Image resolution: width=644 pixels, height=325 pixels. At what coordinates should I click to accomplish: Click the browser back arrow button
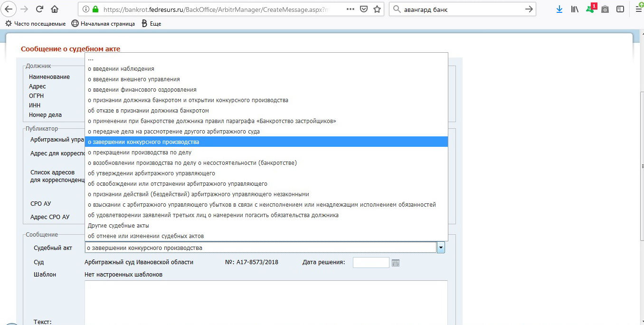[x=9, y=9]
